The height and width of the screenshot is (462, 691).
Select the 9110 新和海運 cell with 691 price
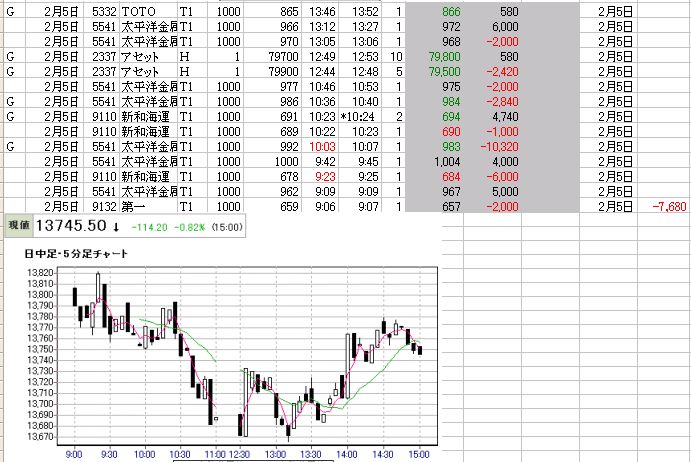[145, 116]
